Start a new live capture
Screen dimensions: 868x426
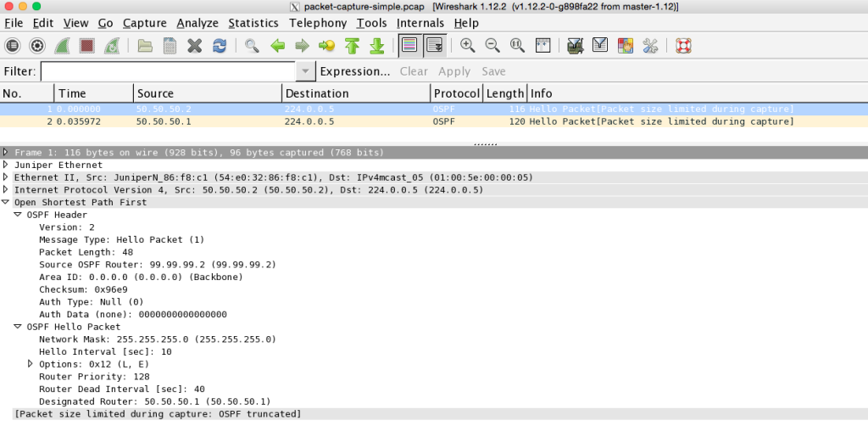[61, 46]
